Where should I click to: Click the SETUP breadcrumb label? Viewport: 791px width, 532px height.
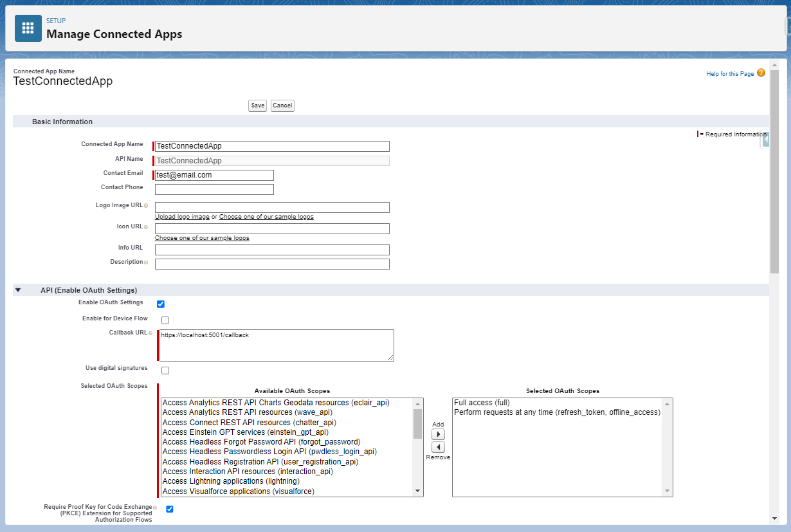(x=56, y=21)
